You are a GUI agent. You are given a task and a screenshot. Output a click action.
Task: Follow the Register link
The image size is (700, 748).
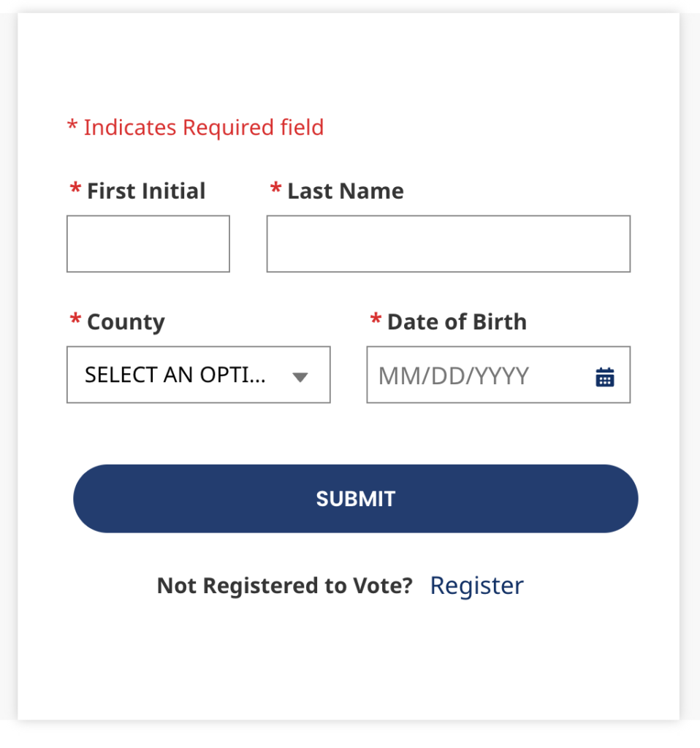coord(476,585)
